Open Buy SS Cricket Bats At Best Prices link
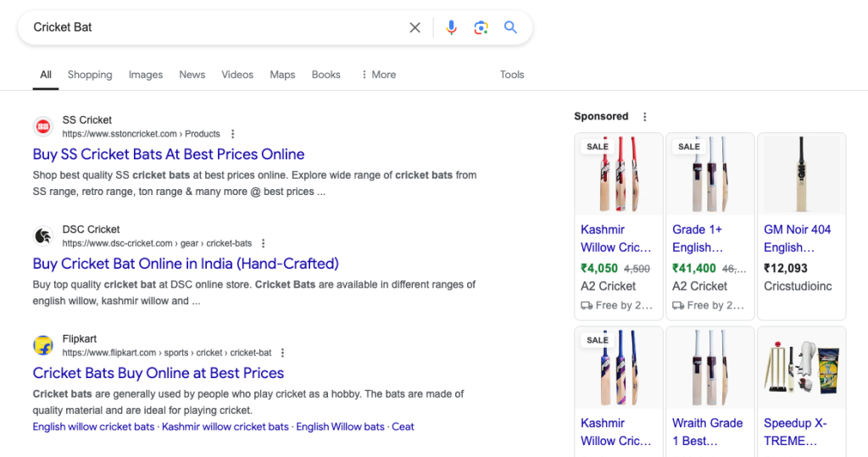This screenshot has width=868, height=457. click(x=169, y=154)
